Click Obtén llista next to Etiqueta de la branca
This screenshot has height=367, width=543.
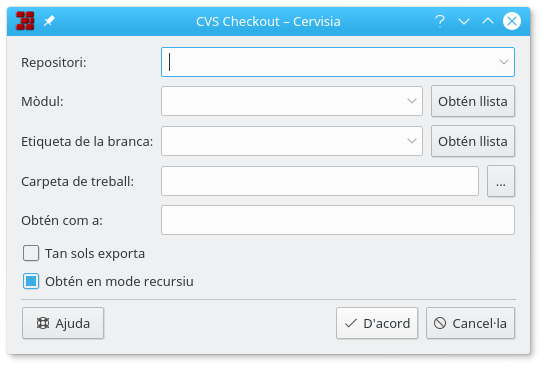473,141
